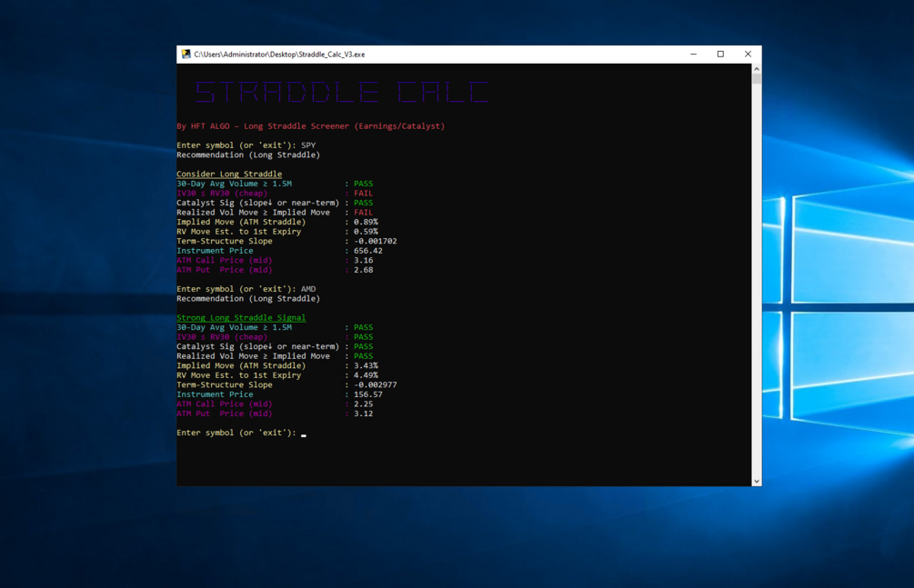This screenshot has height=588, width=914.
Task: Click the scrollbar up arrow
Action: tap(757, 69)
